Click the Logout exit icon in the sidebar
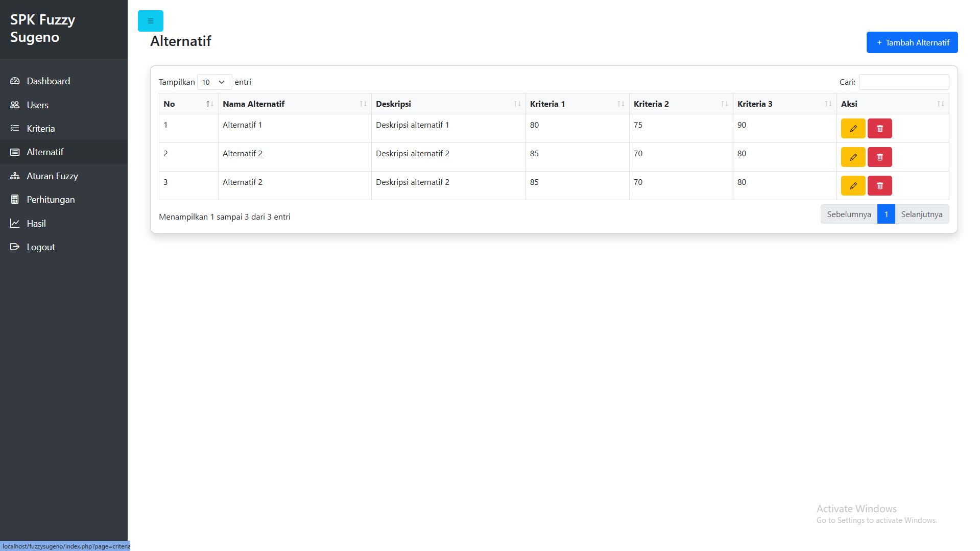The height and width of the screenshot is (551, 980). [x=15, y=247]
